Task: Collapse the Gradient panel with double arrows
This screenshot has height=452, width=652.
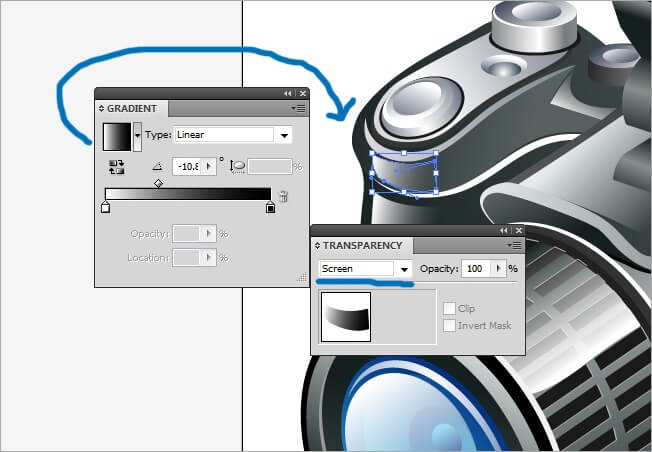Action: tap(288, 94)
